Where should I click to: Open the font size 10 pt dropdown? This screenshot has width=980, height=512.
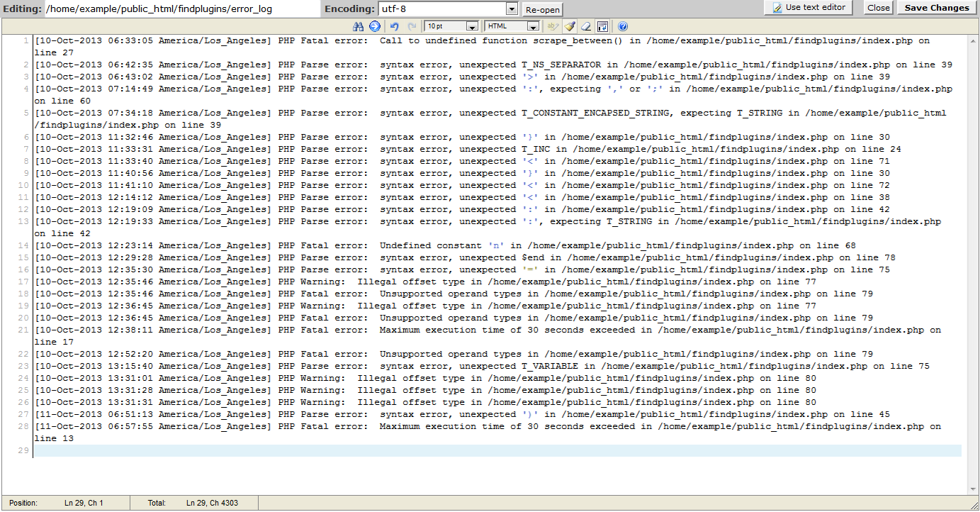[451, 26]
